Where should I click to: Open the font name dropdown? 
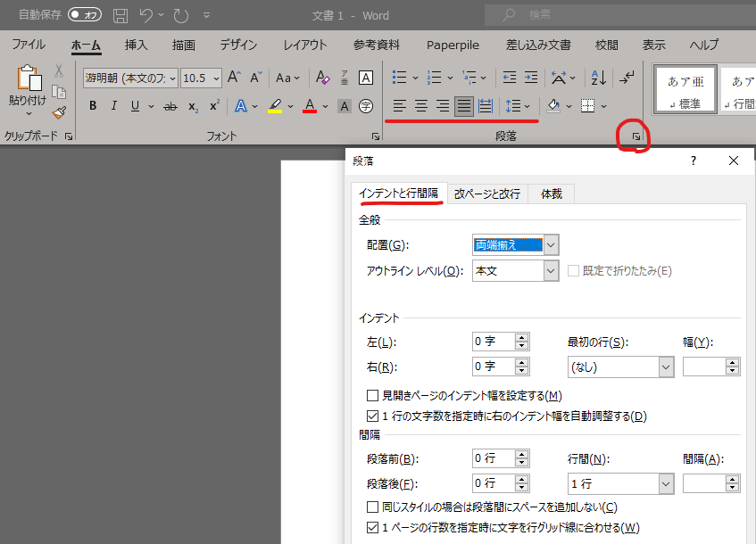tap(172, 78)
